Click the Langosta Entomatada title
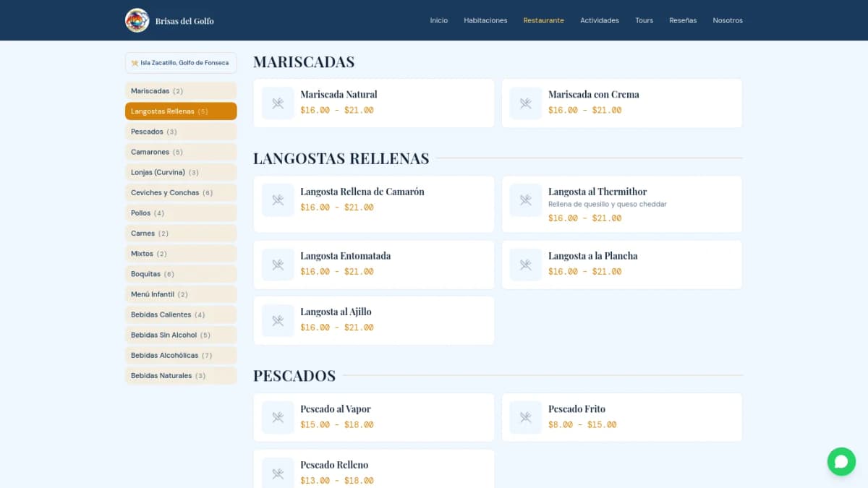The image size is (868, 488). coord(346,256)
